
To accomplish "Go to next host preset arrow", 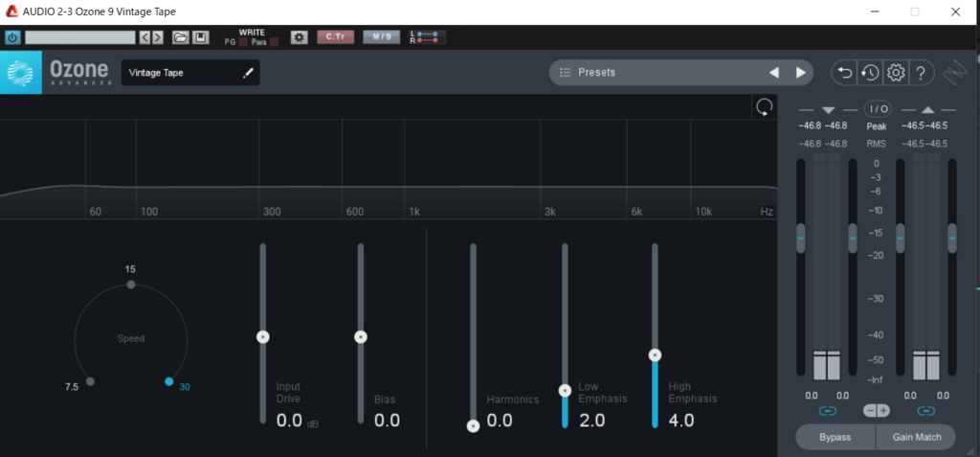I will point(158,37).
